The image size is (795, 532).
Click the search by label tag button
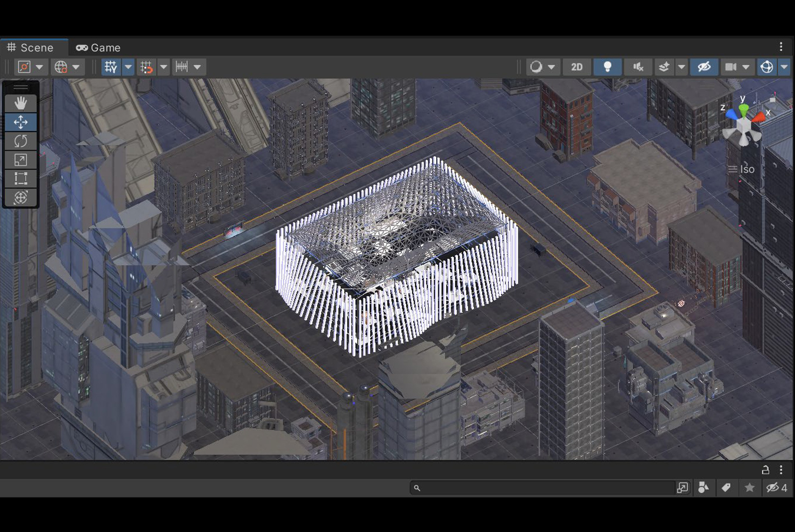click(726, 488)
